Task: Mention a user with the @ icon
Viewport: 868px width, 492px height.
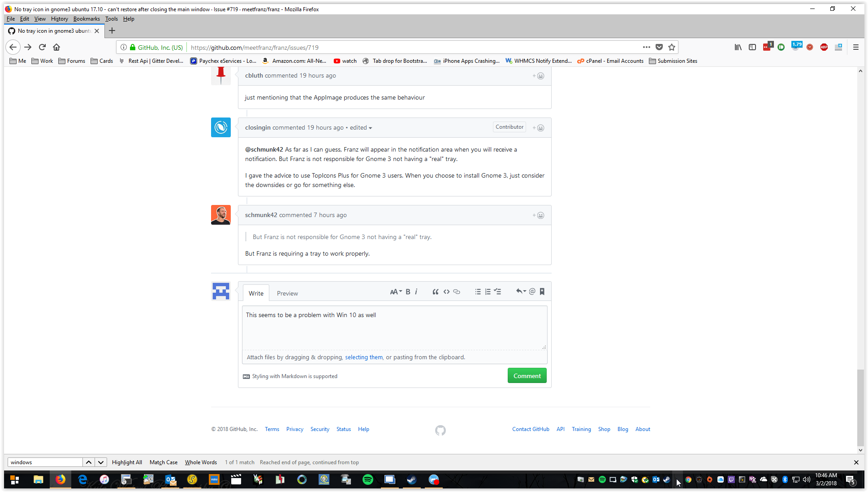Action: click(x=532, y=292)
